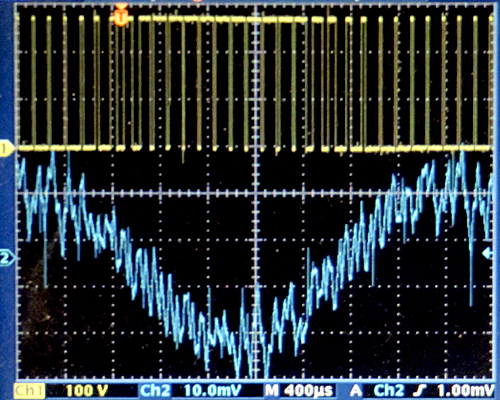
Task: Click the trigger level arrow on right edge
Action: tap(488, 254)
